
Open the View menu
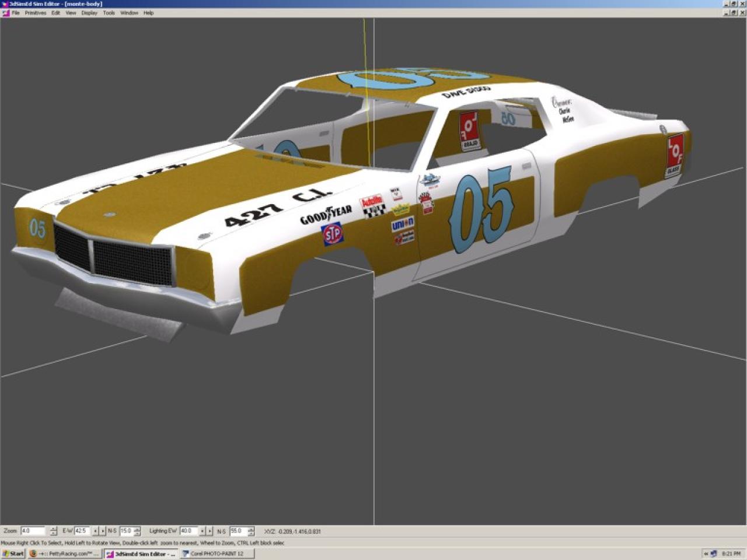(x=71, y=13)
